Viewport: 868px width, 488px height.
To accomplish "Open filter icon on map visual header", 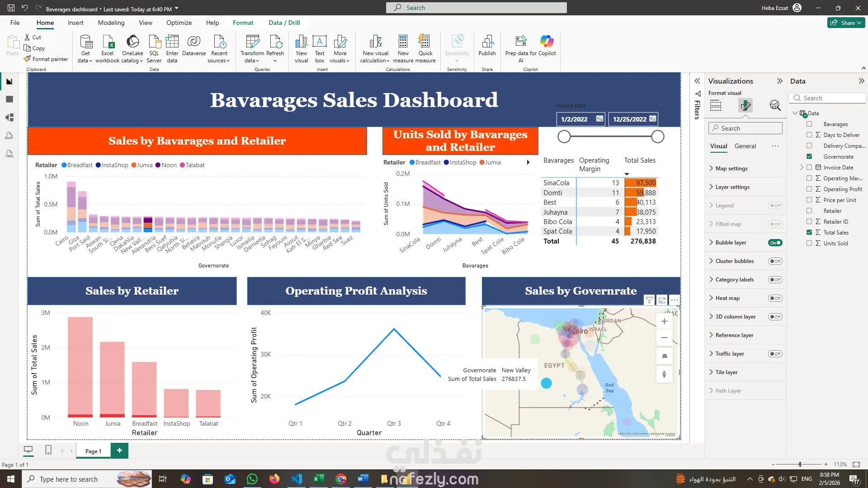I will pos(649,300).
